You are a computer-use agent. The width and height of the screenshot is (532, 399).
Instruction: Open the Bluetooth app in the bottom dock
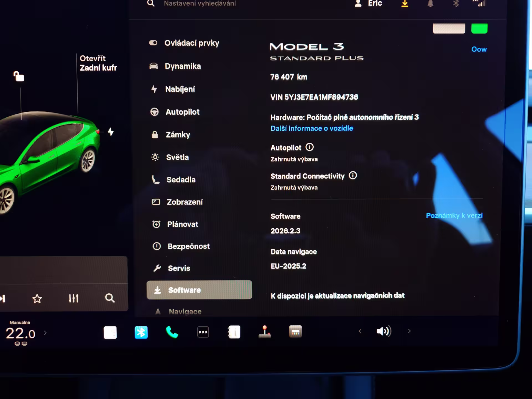point(141,332)
